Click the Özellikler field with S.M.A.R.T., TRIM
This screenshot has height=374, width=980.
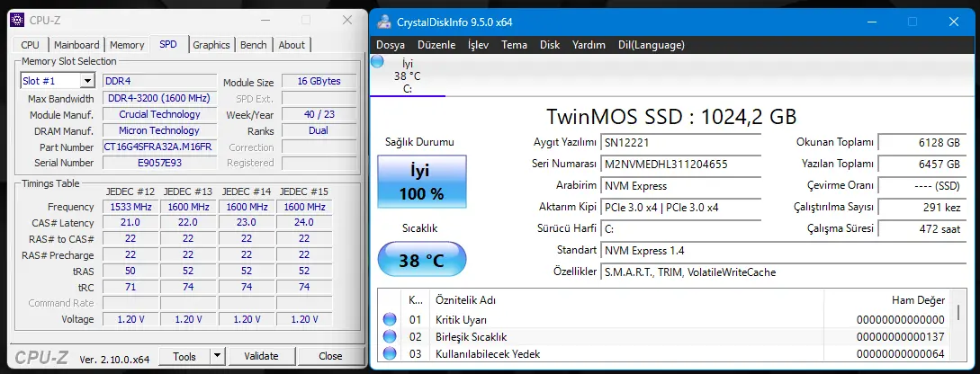point(783,272)
